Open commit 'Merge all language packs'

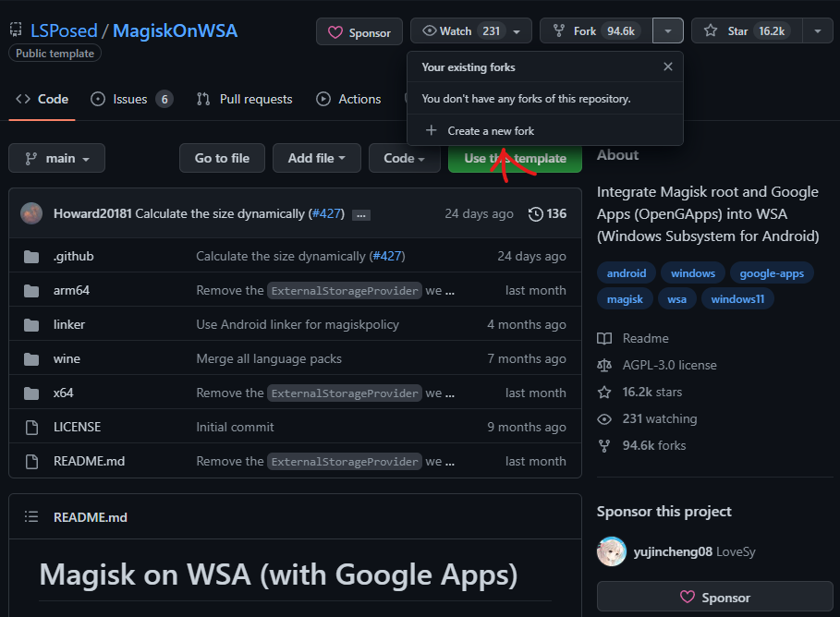click(x=269, y=359)
